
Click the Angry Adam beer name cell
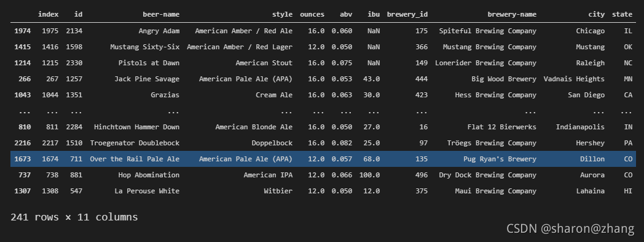pos(159,31)
